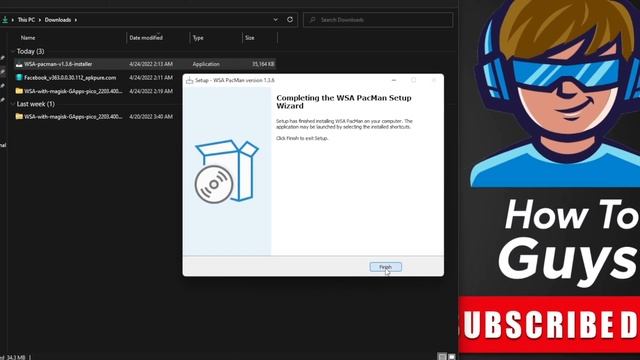The width and height of the screenshot is (640, 360).
Task: Click the Search Downloads field
Action: [x=378, y=20]
